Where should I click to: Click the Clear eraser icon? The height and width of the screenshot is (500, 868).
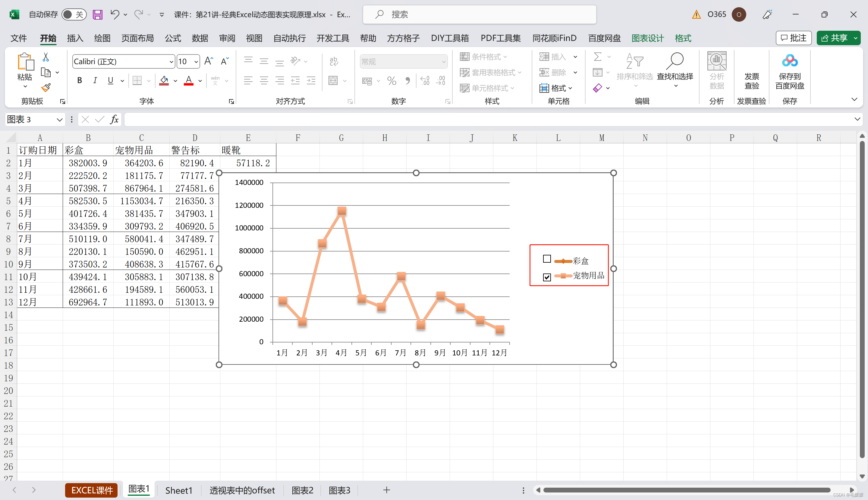pyautogui.click(x=598, y=88)
